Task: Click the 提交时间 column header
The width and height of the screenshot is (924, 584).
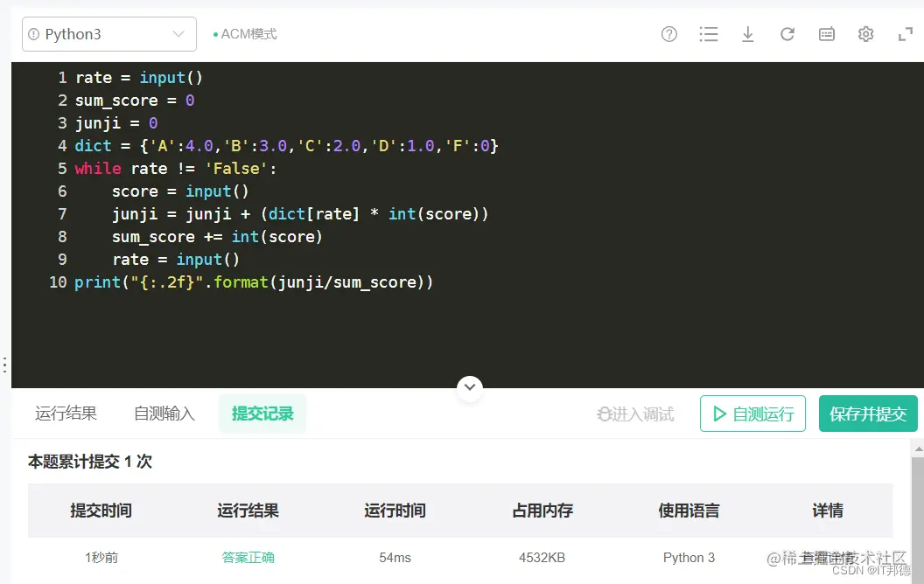Action: click(x=101, y=511)
